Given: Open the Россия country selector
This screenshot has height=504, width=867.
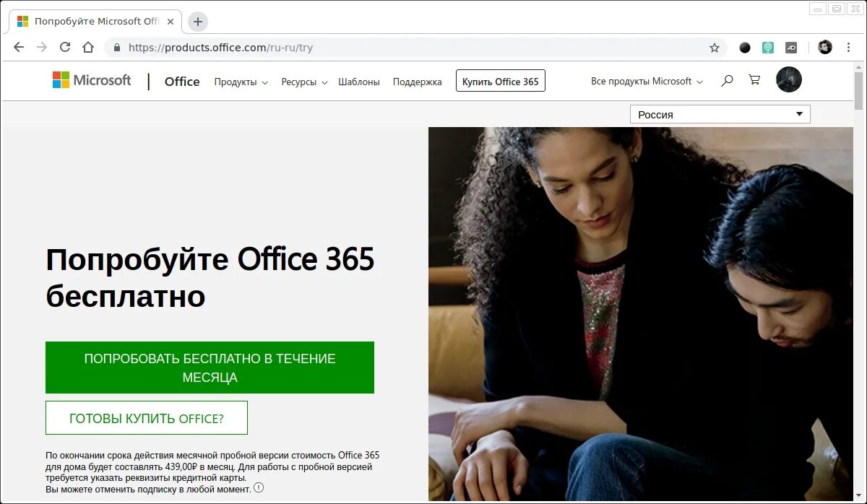Looking at the screenshot, I should tap(720, 114).
